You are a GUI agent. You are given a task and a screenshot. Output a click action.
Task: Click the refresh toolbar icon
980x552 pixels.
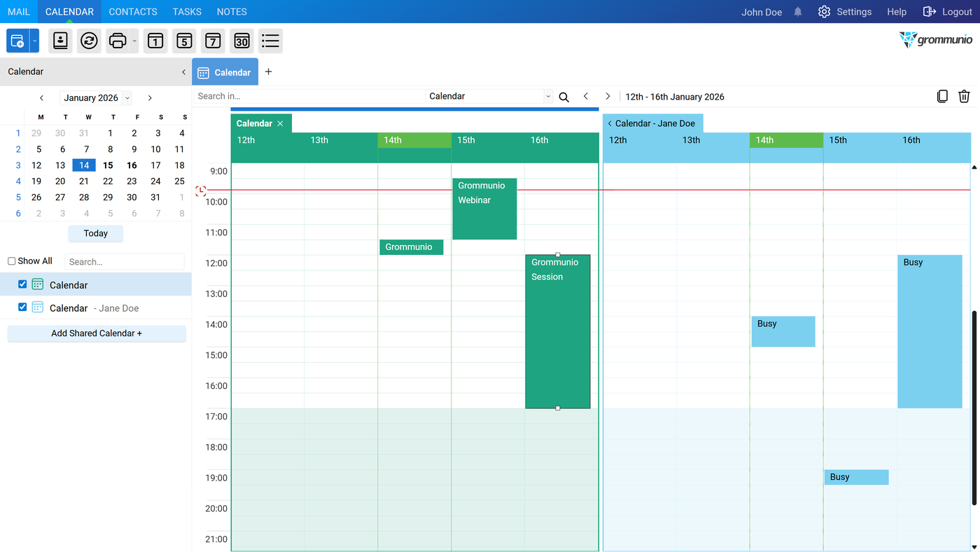tap(89, 41)
